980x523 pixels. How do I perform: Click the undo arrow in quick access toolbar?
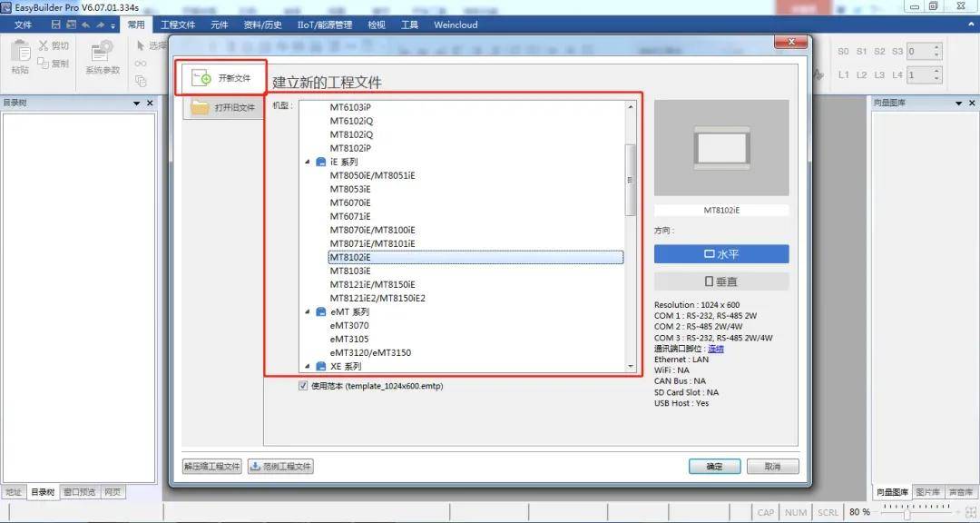[x=85, y=25]
